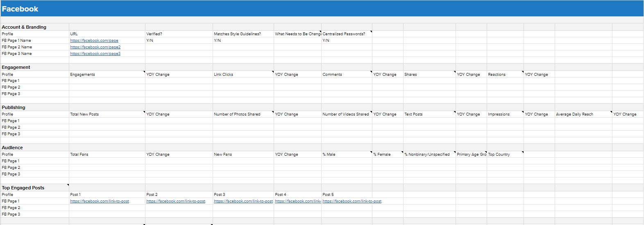Screen dimensions: 644x225
Task: Select the Centralized Passwords? header cell
Action: click(x=344, y=34)
